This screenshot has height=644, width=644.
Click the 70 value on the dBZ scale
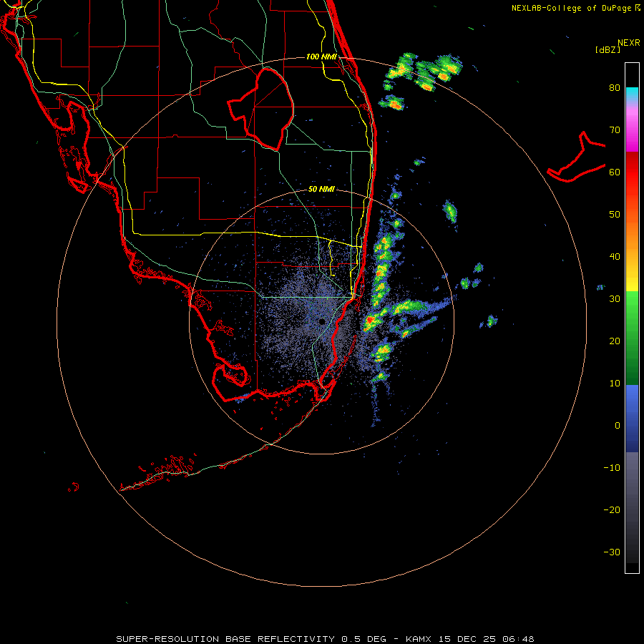pyautogui.click(x=615, y=130)
